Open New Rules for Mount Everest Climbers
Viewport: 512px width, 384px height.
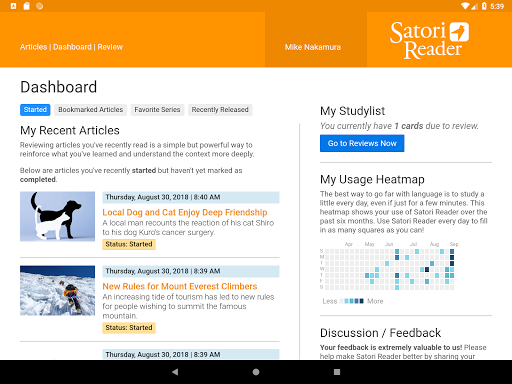[x=180, y=286]
